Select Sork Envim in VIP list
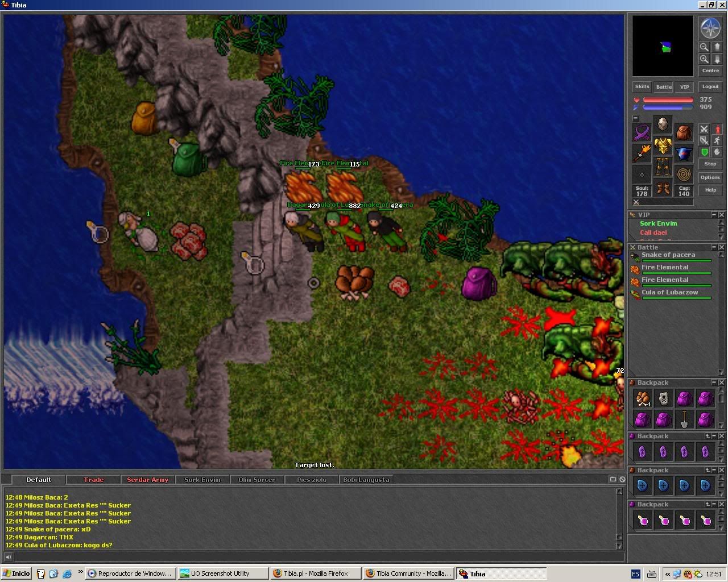Screen dimensions: 728x582 click(x=658, y=223)
